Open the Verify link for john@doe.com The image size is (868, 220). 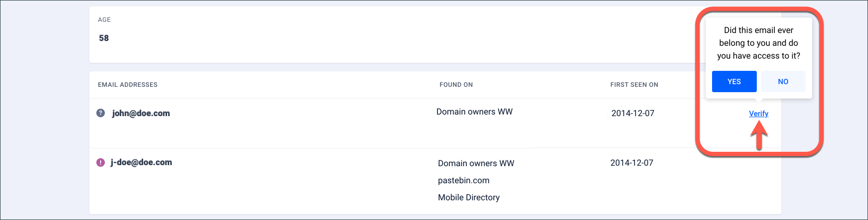click(x=758, y=113)
